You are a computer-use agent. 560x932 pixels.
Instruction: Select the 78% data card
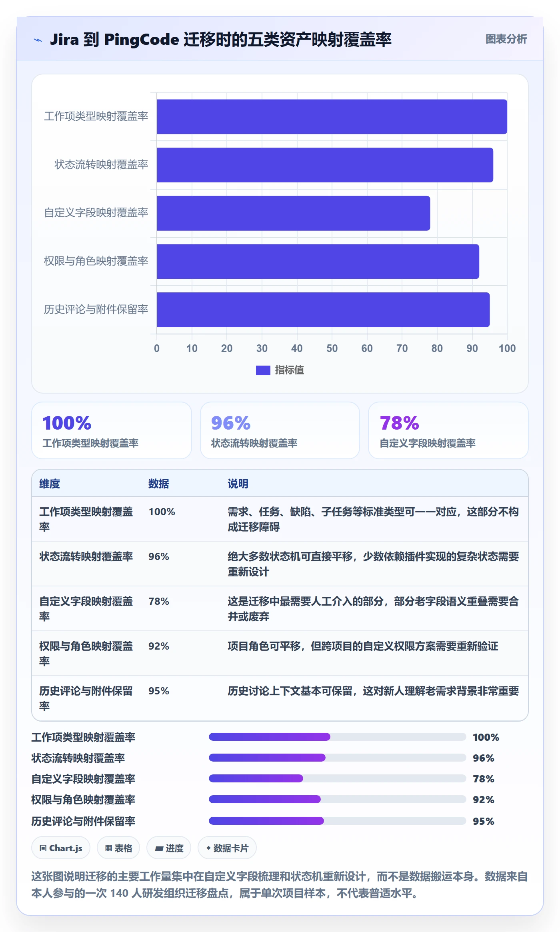point(448,430)
